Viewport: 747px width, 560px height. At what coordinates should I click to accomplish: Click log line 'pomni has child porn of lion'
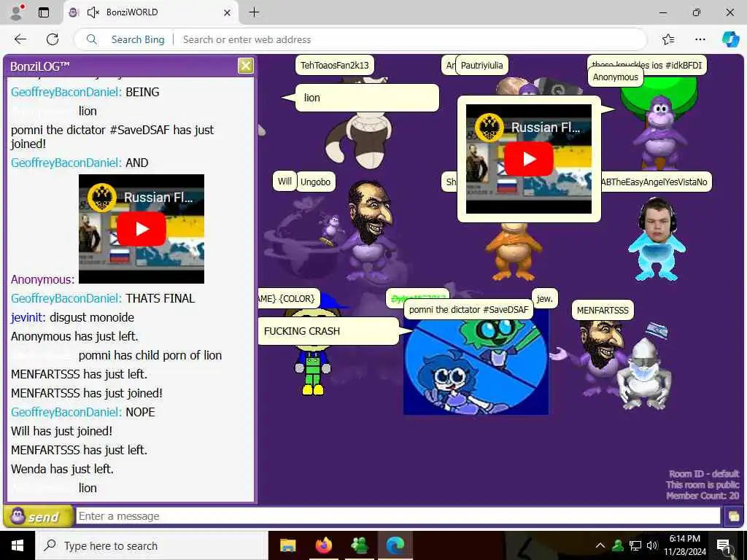pos(150,355)
